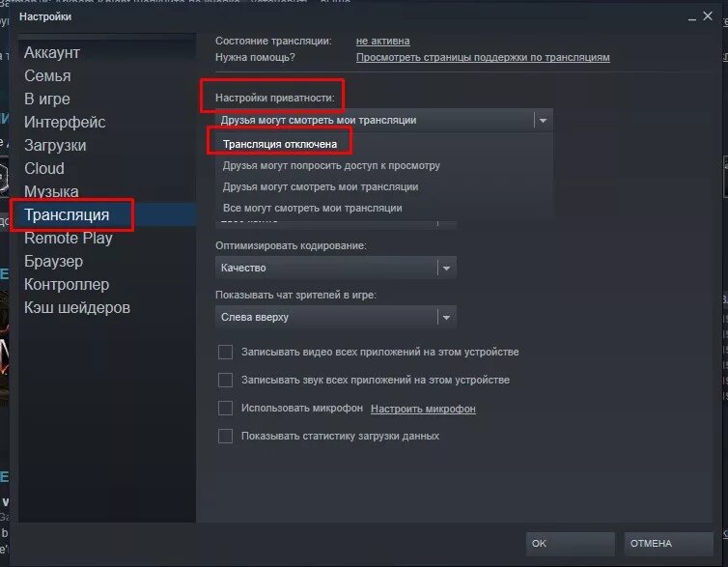
Task: Tick Показывать статистику загрузки данных checkbox
Action: point(225,436)
